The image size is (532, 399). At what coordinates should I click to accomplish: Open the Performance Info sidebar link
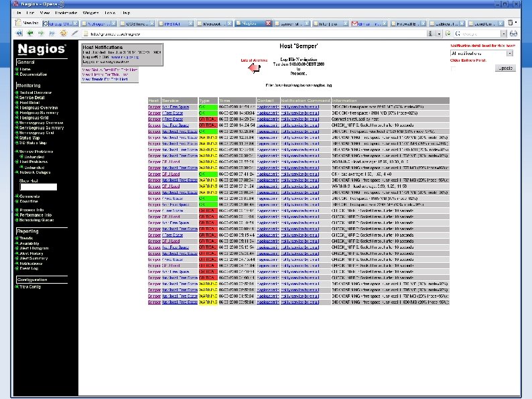[x=36, y=215]
